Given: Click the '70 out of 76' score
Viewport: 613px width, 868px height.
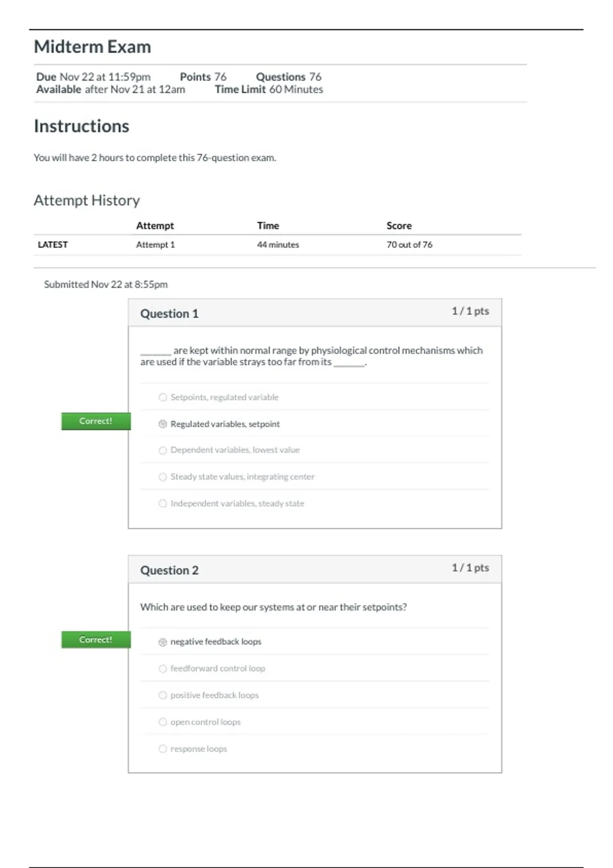Looking at the screenshot, I should tap(409, 245).
